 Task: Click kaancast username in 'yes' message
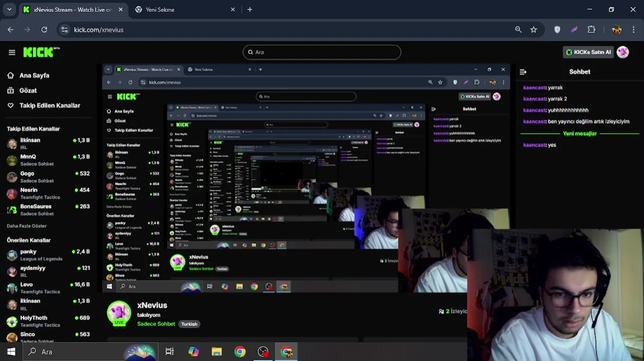(535, 145)
